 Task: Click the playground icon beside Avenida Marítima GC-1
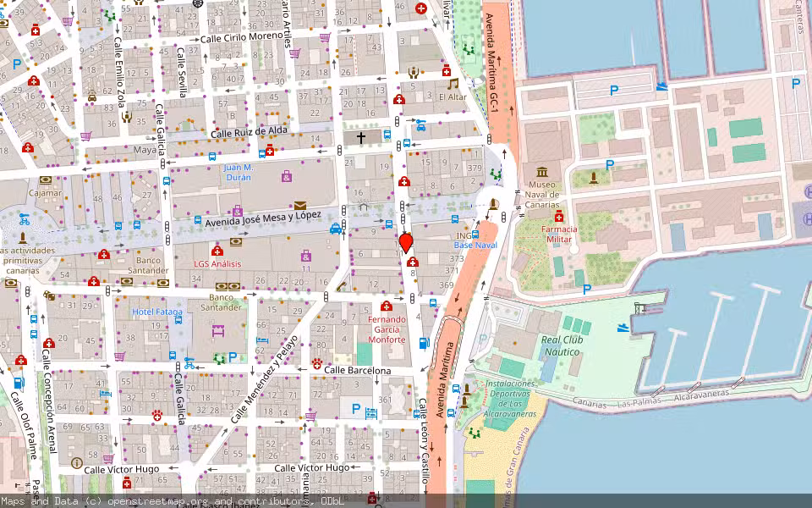pos(469,50)
